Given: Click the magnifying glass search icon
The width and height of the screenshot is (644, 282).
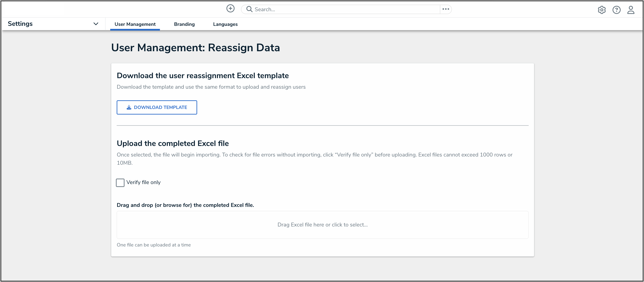Looking at the screenshot, I should pyautogui.click(x=249, y=9).
